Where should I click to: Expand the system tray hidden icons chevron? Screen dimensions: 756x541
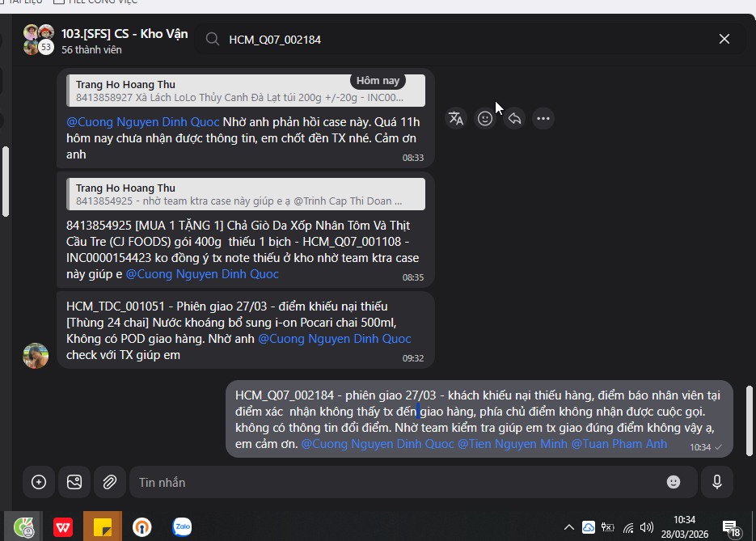click(x=569, y=527)
